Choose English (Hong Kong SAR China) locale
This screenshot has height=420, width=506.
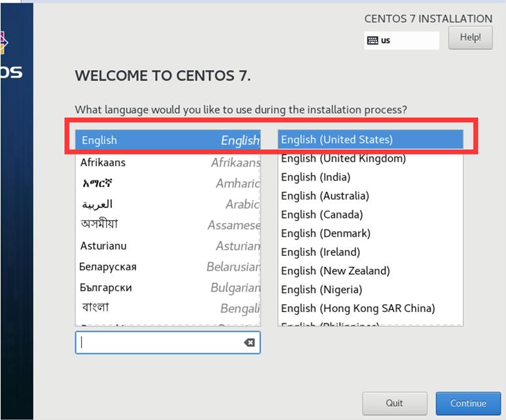point(370,308)
